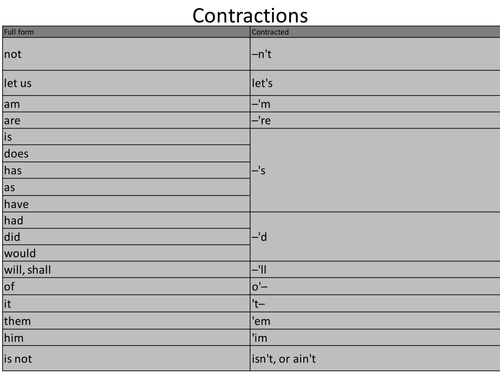Select the –'ll contracted cell
The image size is (500, 375).
pyautogui.click(x=375, y=270)
